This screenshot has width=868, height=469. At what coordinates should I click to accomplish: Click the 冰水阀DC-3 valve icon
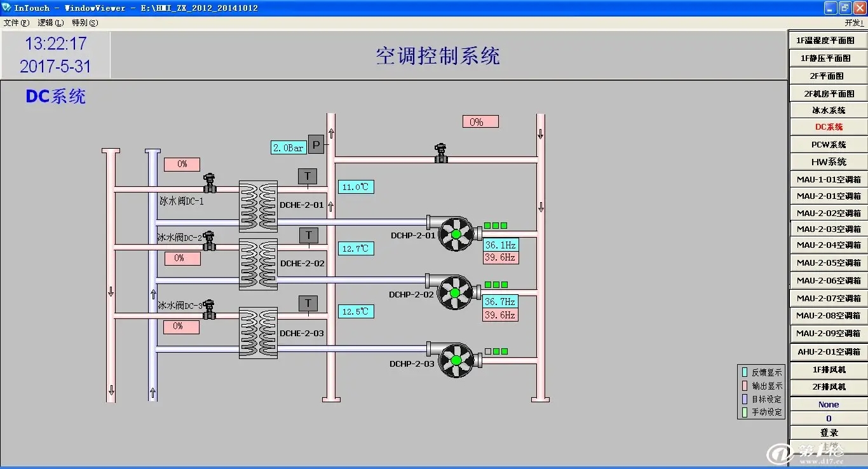(208, 309)
